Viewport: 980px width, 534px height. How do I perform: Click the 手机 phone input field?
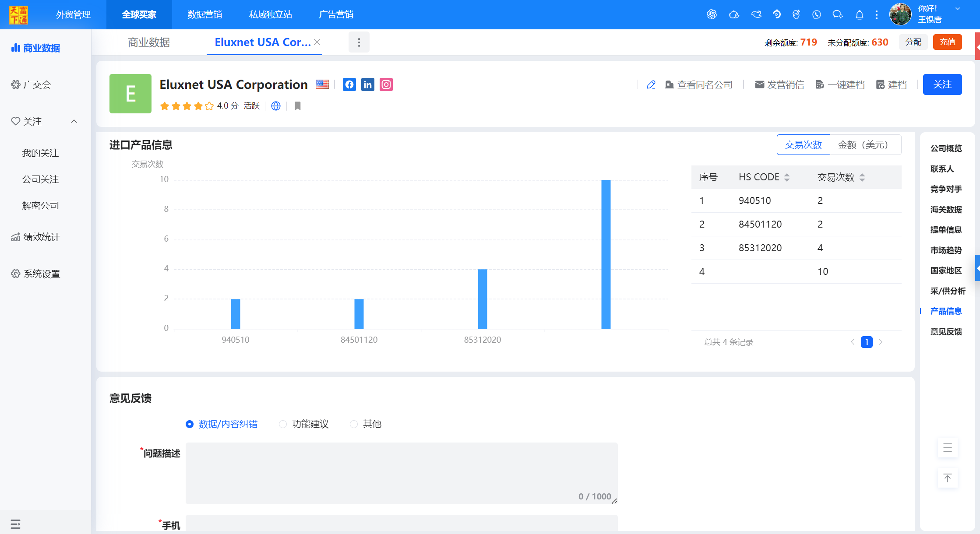click(402, 523)
